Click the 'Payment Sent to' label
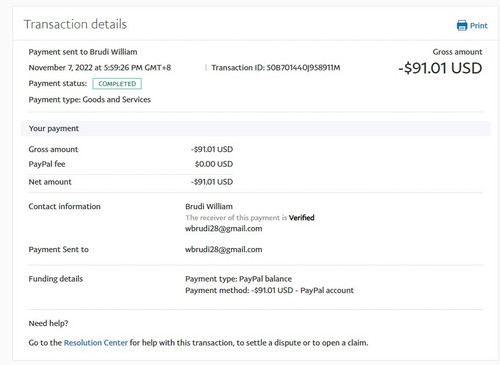The image size is (500, 365). click(x=59, y=250)
